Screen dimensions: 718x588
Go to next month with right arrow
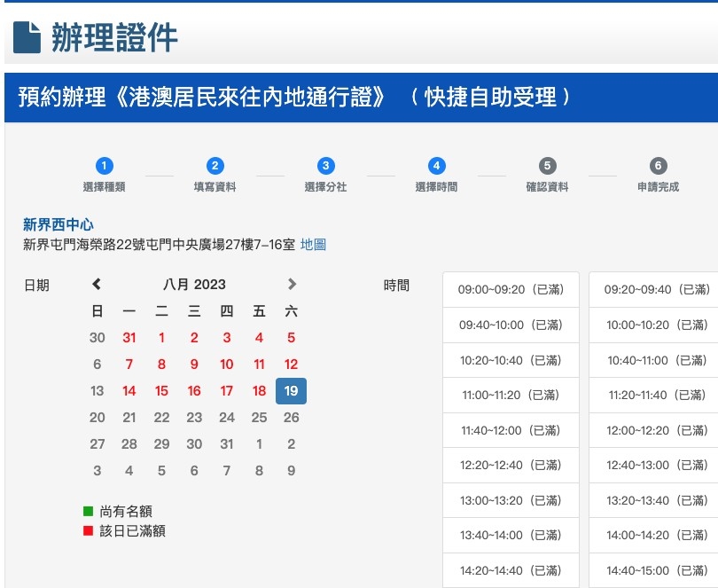coord(291,285)
